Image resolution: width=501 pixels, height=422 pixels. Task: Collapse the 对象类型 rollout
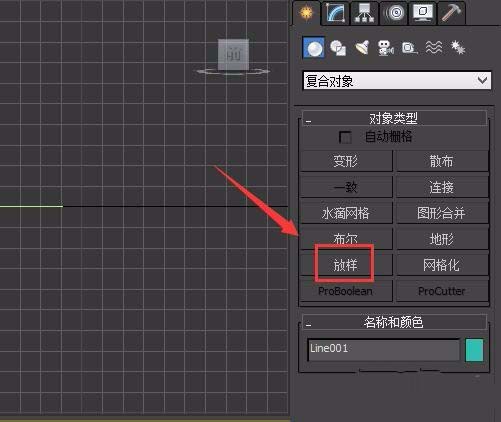pyautogui.click(x=394, y=118)
